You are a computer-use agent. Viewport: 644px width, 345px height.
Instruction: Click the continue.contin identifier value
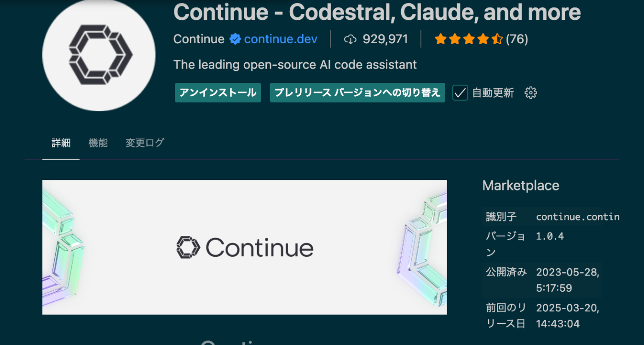pyautogui.click(x=578, y=217)
